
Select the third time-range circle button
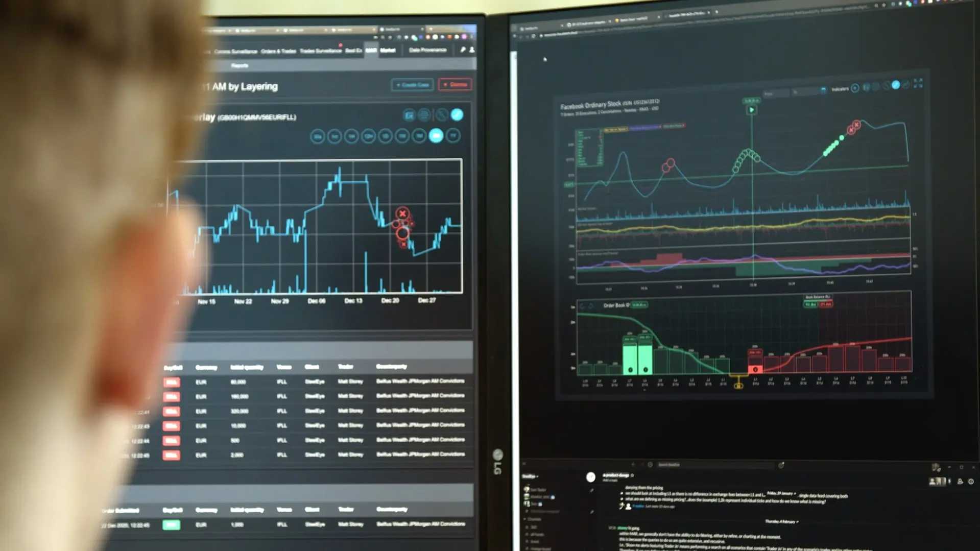click(351, 136)
